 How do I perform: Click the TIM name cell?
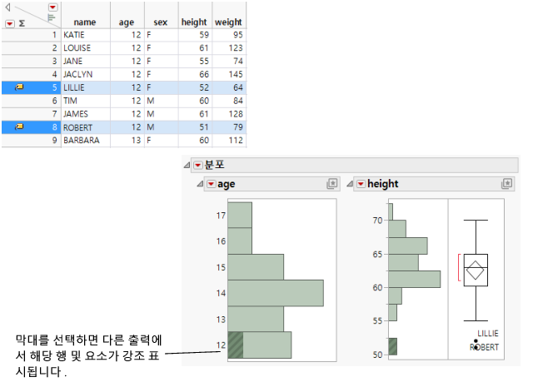[x=86, y=101]
